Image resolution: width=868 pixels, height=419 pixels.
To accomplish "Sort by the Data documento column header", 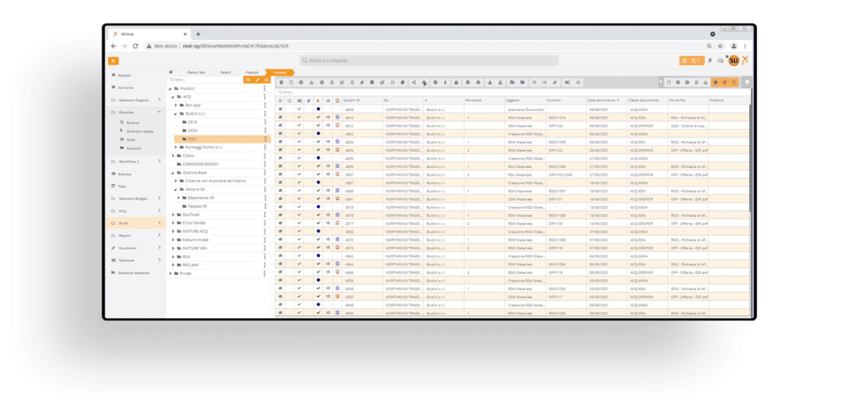I will (x=604, y=100).
